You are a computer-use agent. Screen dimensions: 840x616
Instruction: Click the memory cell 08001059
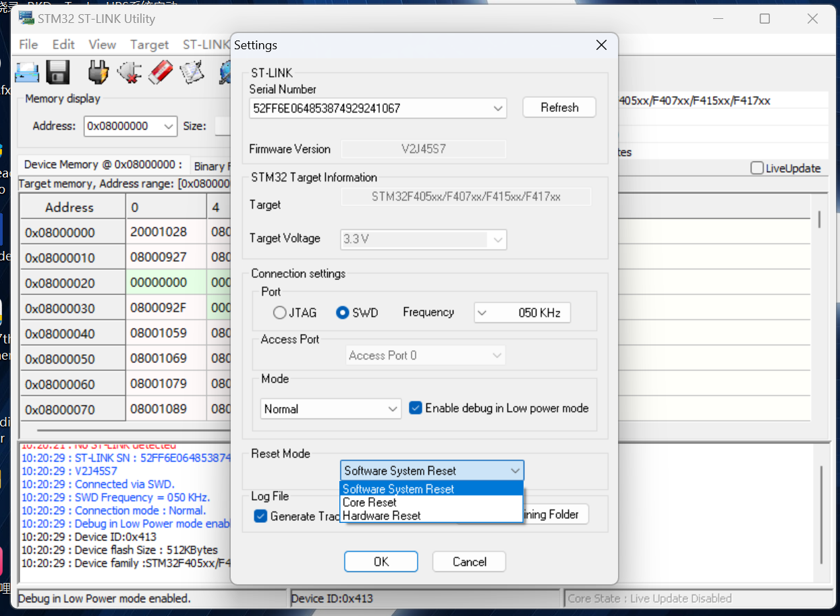tap(166, 334)
